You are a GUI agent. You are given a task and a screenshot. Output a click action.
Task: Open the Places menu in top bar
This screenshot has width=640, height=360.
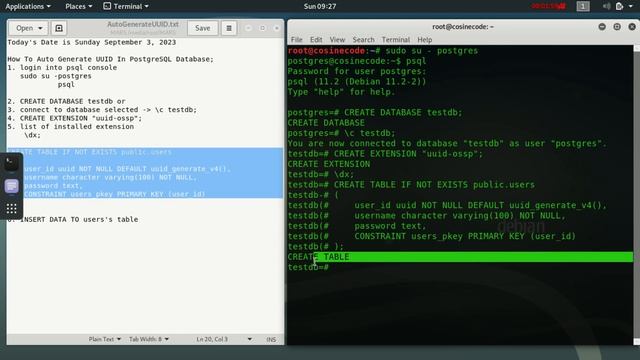[78, 6]
